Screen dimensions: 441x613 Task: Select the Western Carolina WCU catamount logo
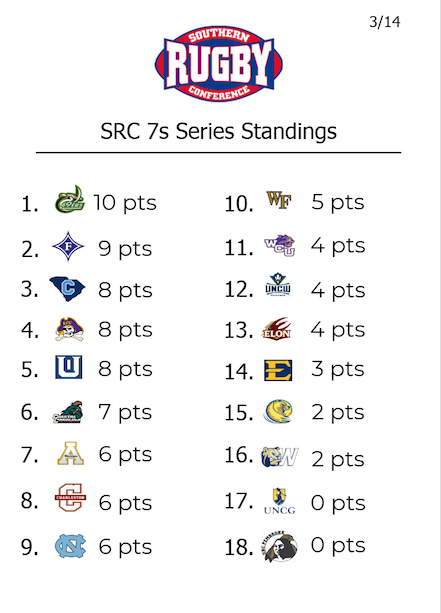280,246
